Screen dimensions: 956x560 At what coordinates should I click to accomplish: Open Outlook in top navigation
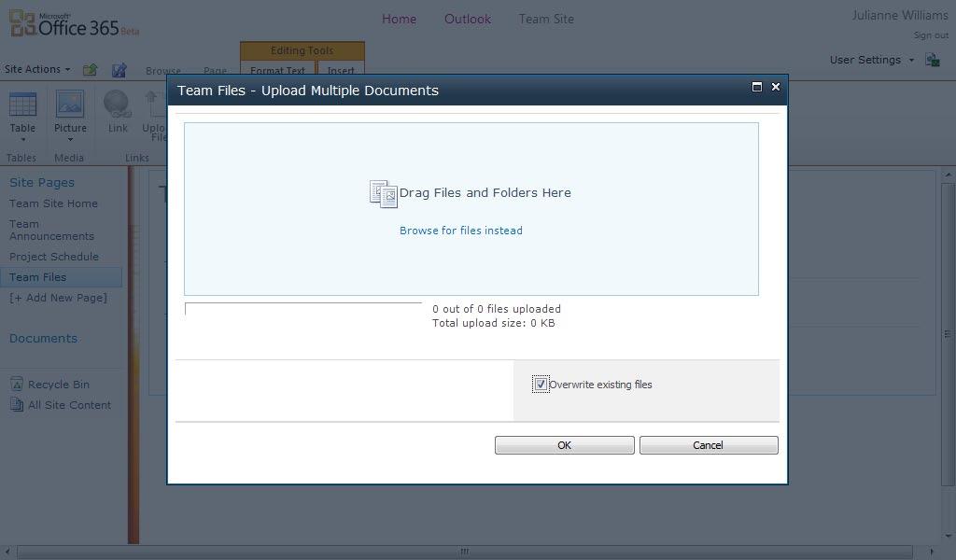468,19
